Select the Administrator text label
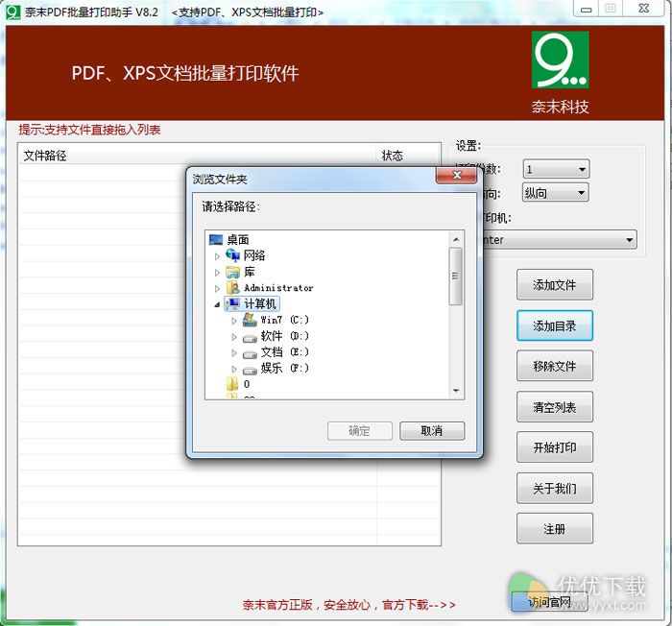 point(278,288)
